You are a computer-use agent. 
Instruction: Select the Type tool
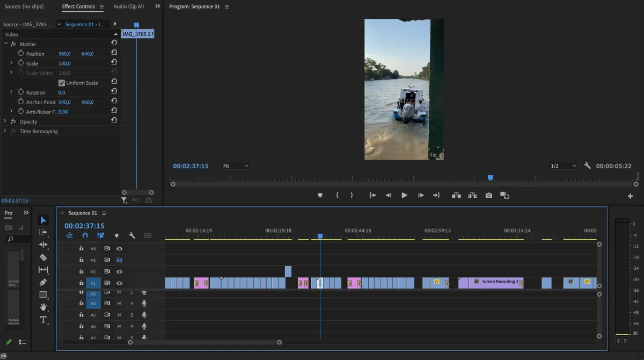(x=43, y=320)
